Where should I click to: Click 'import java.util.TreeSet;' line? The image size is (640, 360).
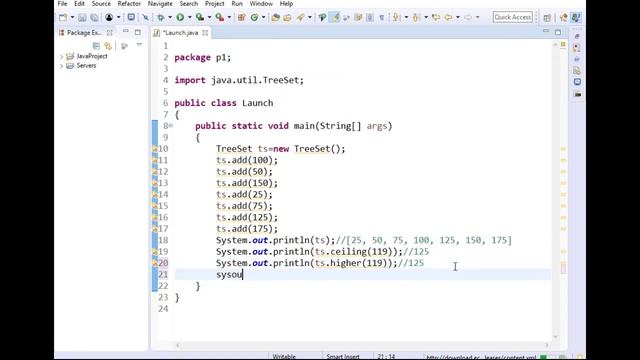point(239,80)
